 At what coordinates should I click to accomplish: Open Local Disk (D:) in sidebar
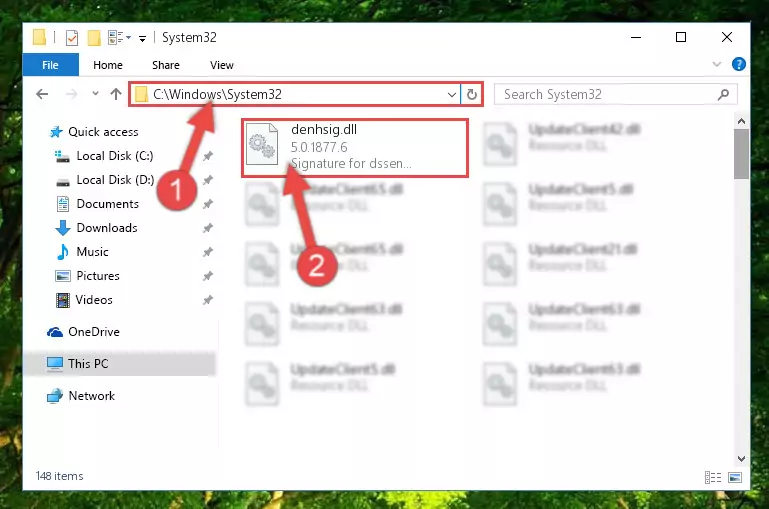click(x=115, y=179)
